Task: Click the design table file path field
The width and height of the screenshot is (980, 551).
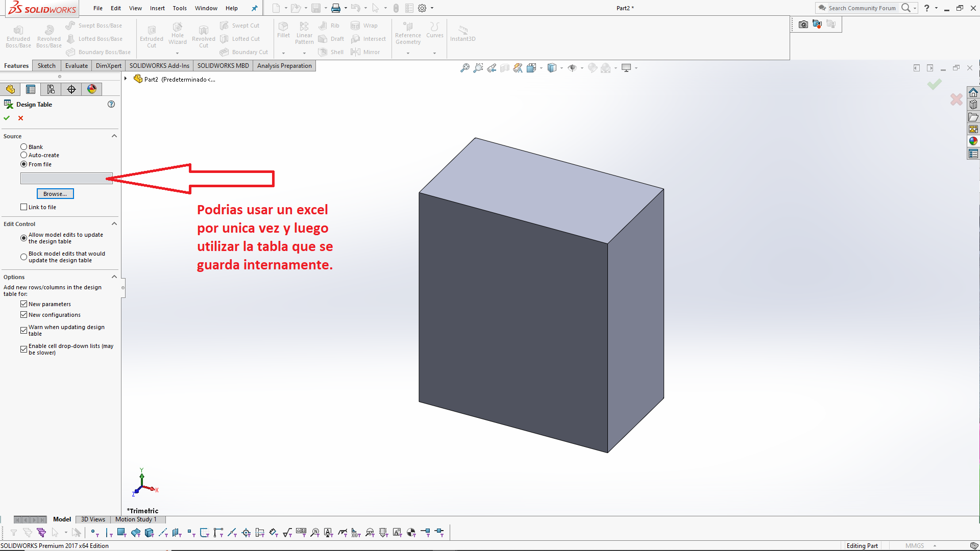Action: pos(64,178)
